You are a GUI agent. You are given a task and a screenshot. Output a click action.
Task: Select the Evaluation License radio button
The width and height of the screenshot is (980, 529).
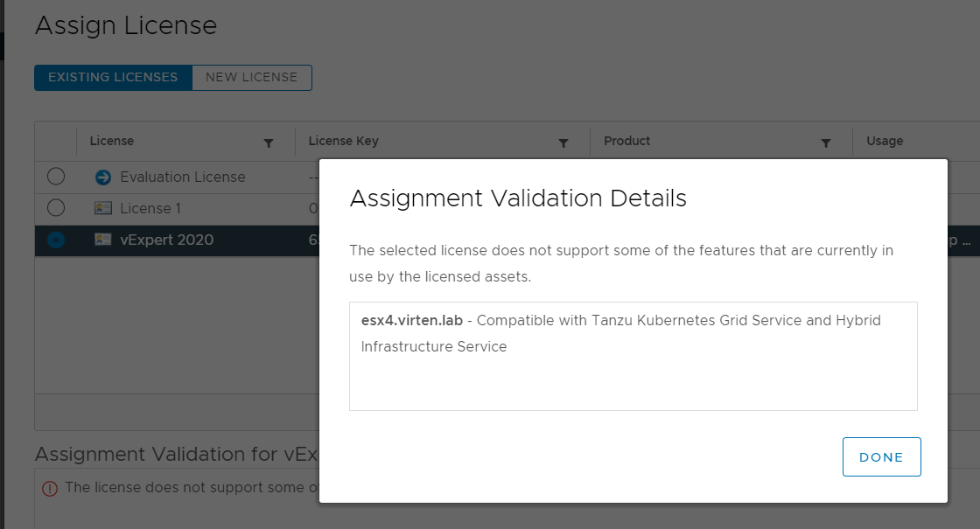56,177
